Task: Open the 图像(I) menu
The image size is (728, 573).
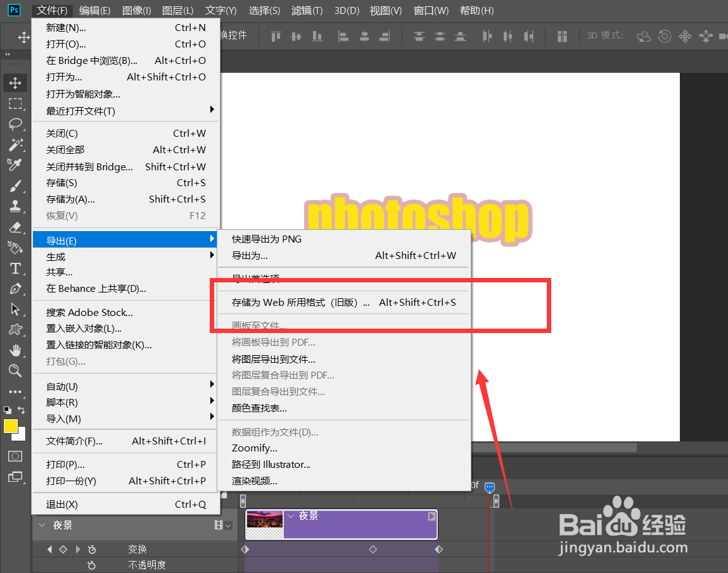Action: point(136,10)
